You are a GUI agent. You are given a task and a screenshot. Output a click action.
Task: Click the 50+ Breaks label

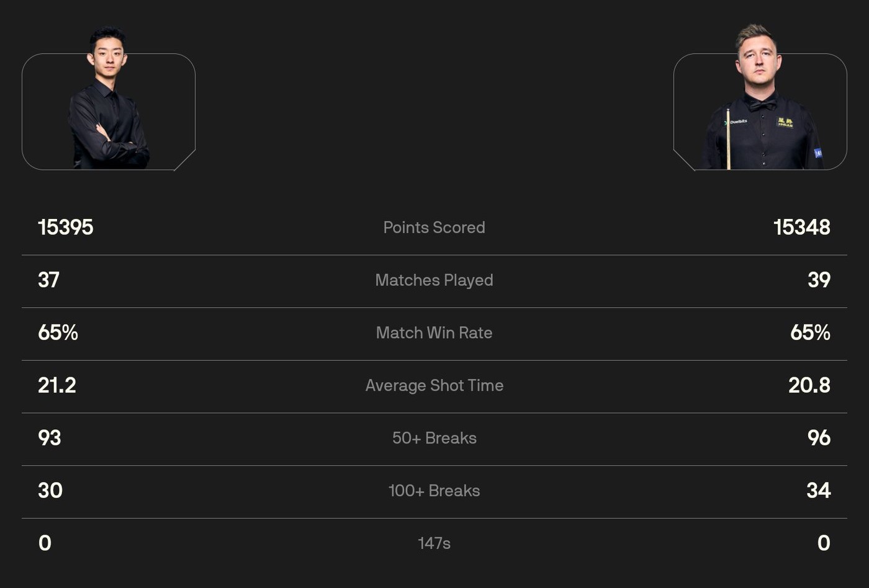(434, 439)
